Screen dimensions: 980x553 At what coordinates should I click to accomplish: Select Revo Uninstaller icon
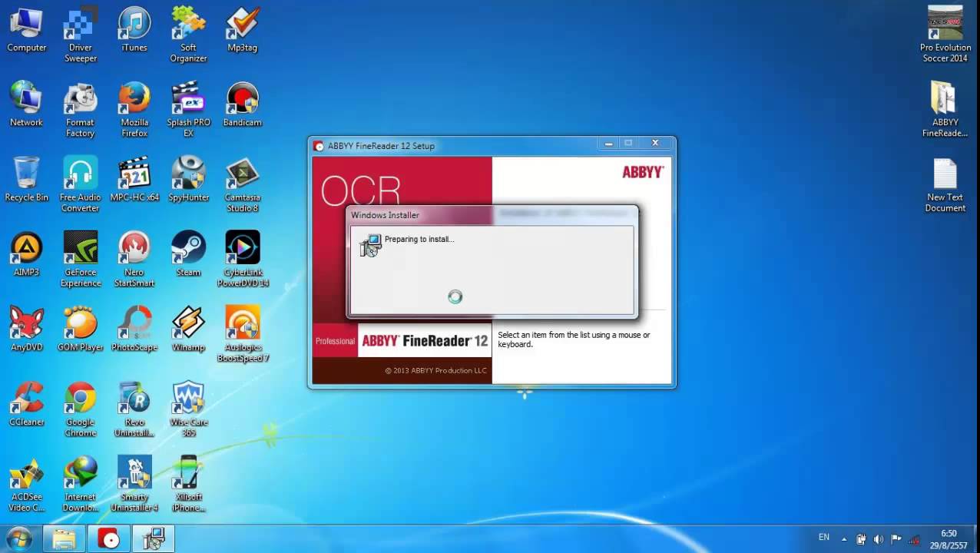tap(134, 409)
